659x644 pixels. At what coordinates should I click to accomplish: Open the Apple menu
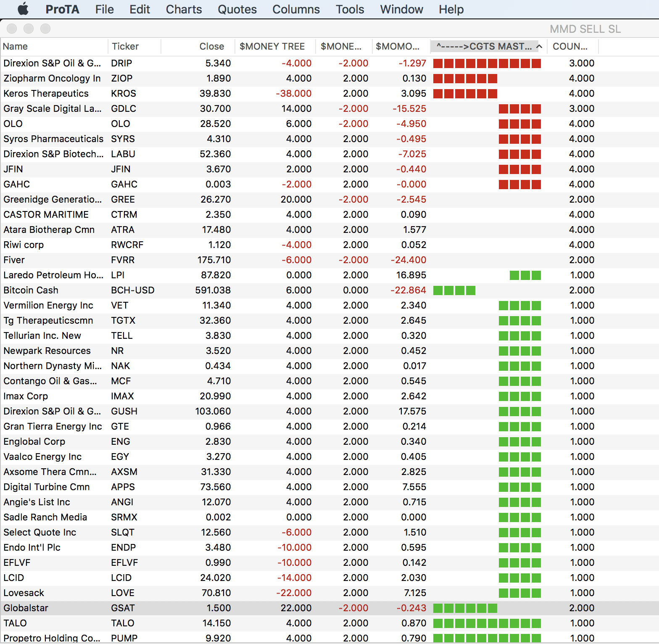pos(23,9)
